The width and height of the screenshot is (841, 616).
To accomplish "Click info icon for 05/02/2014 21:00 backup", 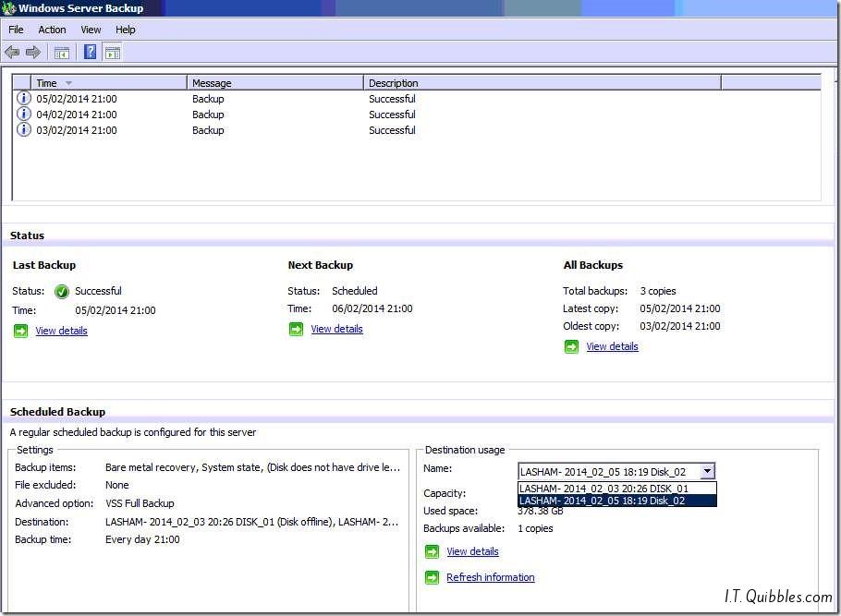I will (24, 98).
